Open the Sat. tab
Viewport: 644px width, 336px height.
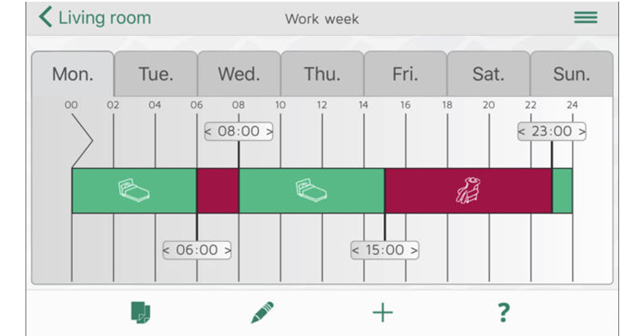[488, 74]
